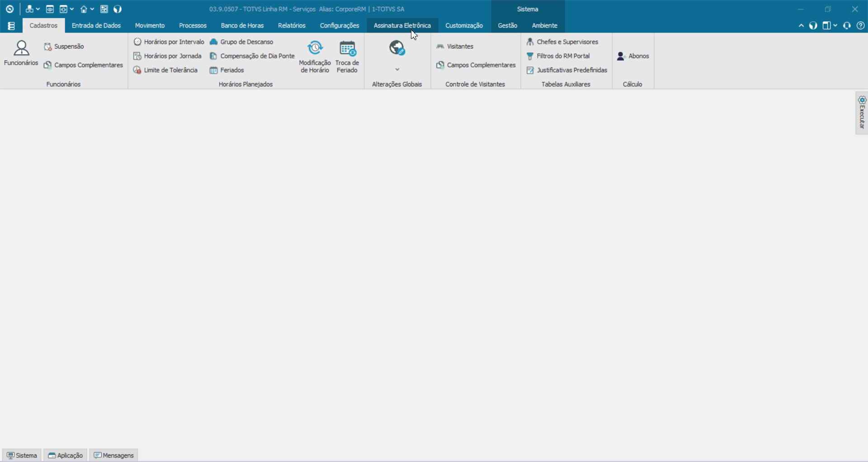Expand the Alterações Globais dropdown chevron
The height and width of the screenshot is (462, 868).
(397, 70)
